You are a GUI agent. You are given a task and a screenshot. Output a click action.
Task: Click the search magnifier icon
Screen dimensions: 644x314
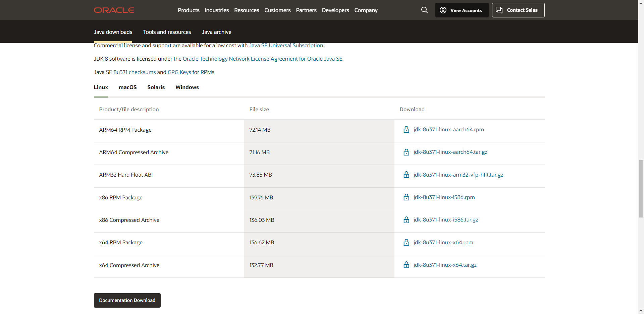pyautogui.click(x=424, y=10)
